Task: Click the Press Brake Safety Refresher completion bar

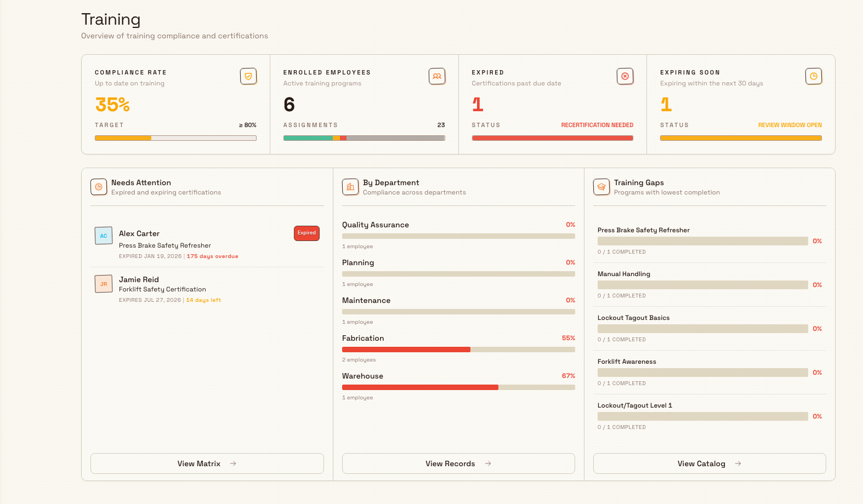Action: pyautogui.click(x=703, y=241)
